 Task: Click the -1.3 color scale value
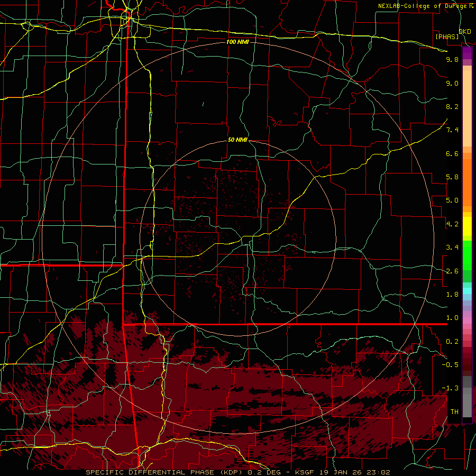click(450, 388)
